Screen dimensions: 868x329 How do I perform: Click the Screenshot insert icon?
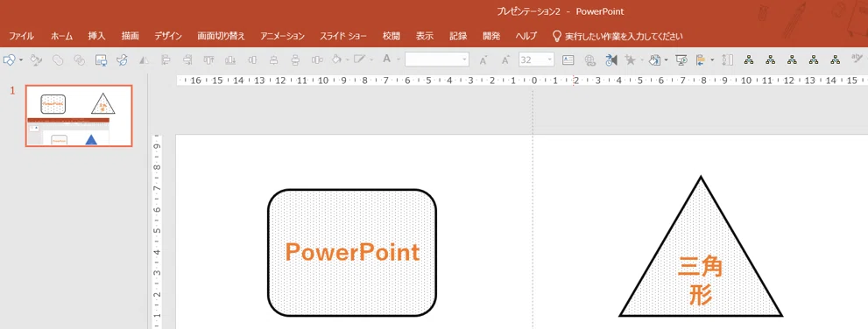(x=101, y=59)
